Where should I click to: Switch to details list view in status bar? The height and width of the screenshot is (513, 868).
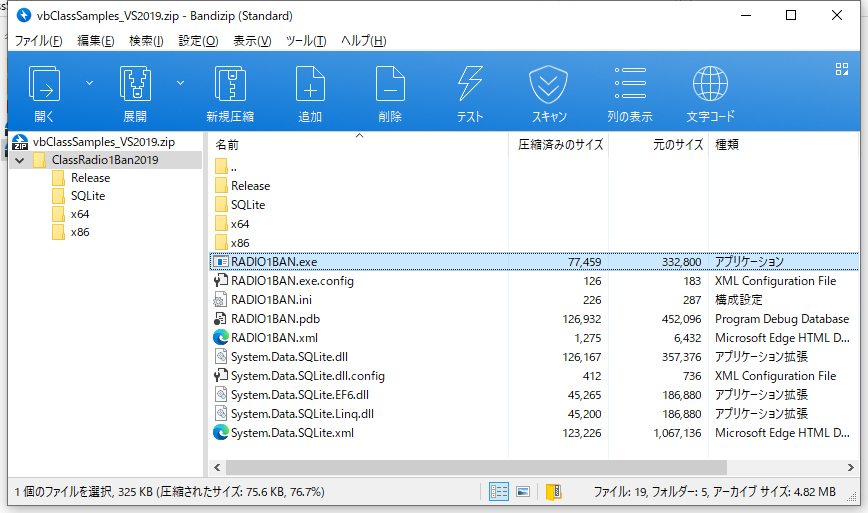pyautogui.click(x=499, y=491)
